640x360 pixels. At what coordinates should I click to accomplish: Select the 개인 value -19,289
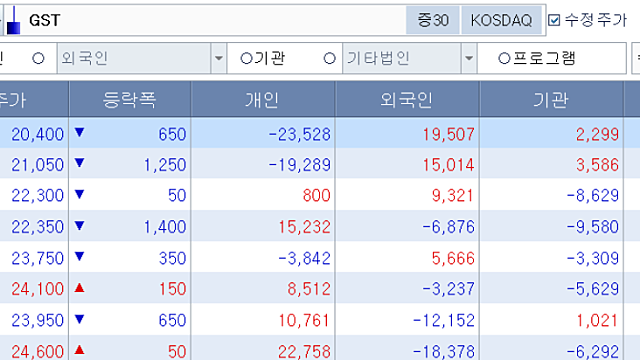click(300, 165)
